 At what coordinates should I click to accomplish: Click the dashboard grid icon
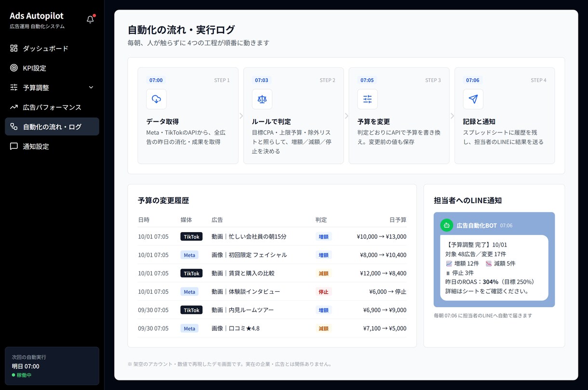(x=14, y=48)
